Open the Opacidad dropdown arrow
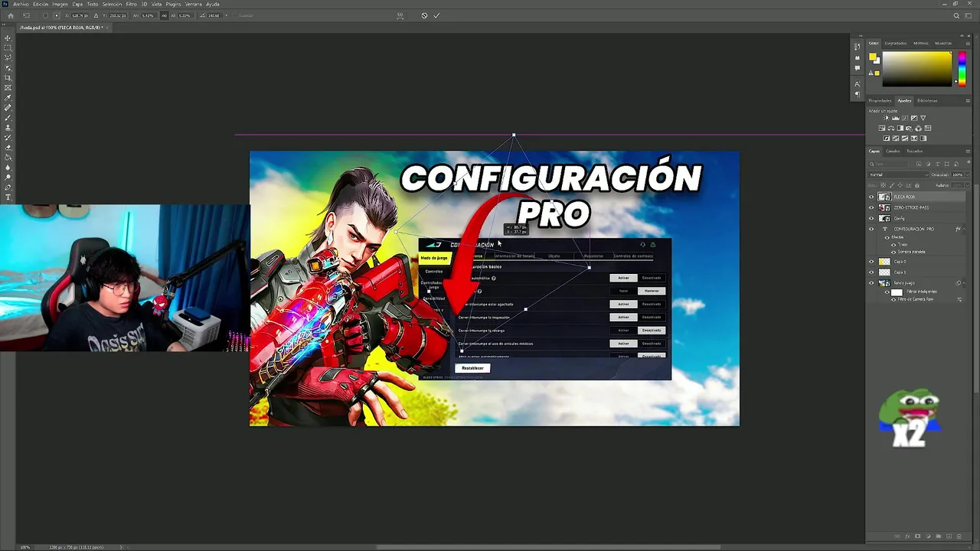This screenshot has height=551, width=980. pyautogui.click(x=968, y=174)
